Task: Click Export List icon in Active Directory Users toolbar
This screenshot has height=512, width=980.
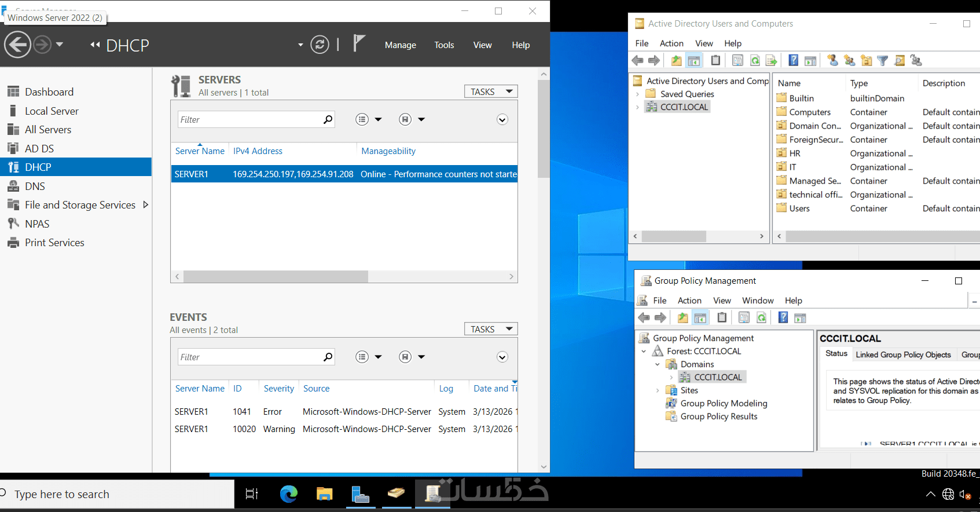Action: [x=771, y=60]
